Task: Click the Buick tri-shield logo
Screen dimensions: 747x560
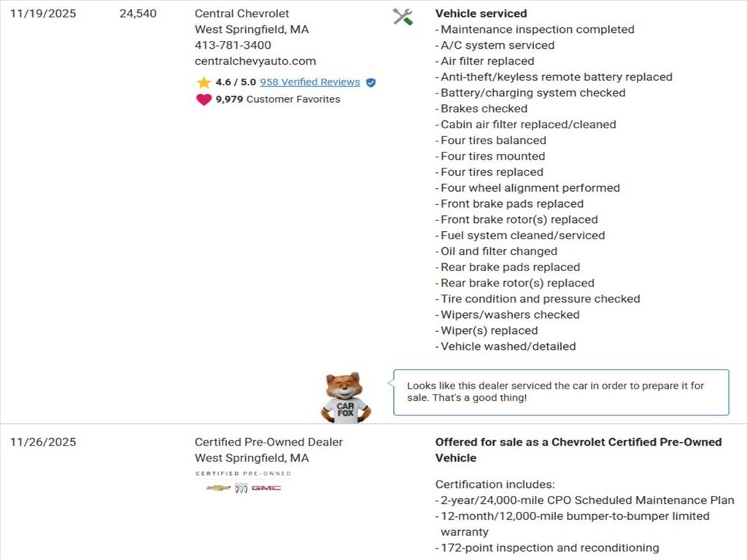Action: tap(241, 488)
